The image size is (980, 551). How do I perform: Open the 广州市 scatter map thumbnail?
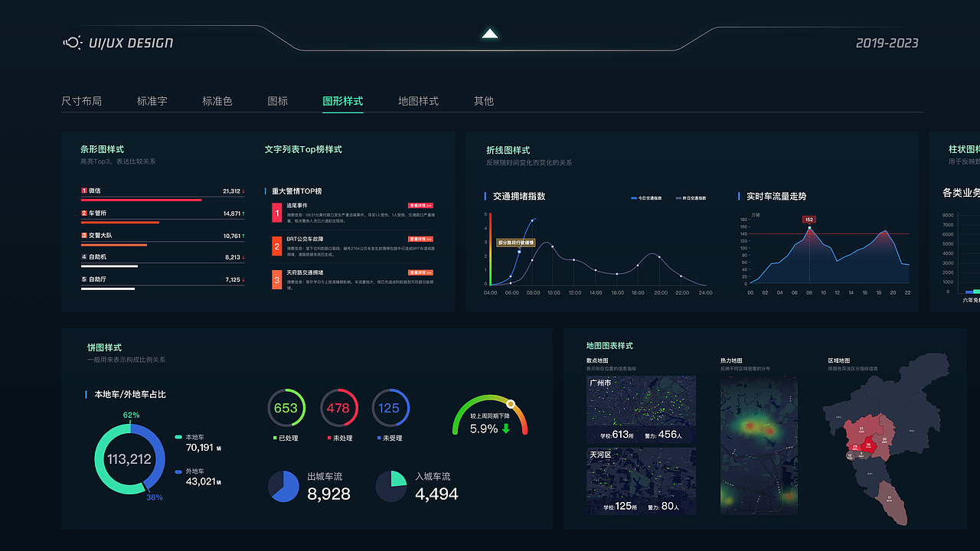coord(642,410)
